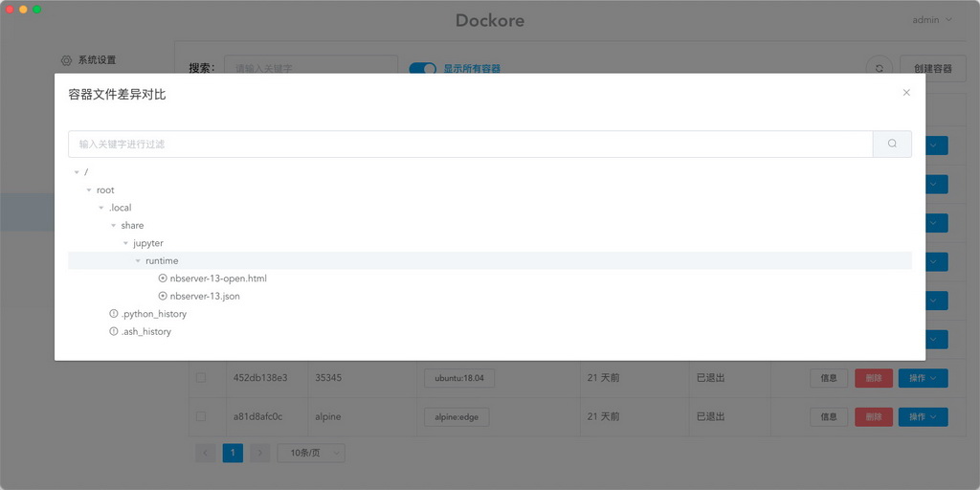This screenshot has width=980, height=490.
Task: Select page 1 in pagination
Action: (233, 453)
